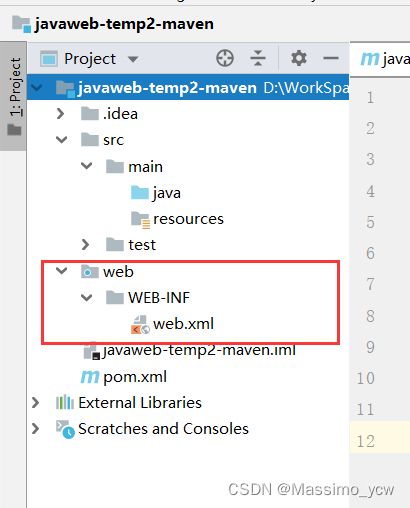Expand Scratches and Consoles chevron
The image size is (410, 508).
35,429
